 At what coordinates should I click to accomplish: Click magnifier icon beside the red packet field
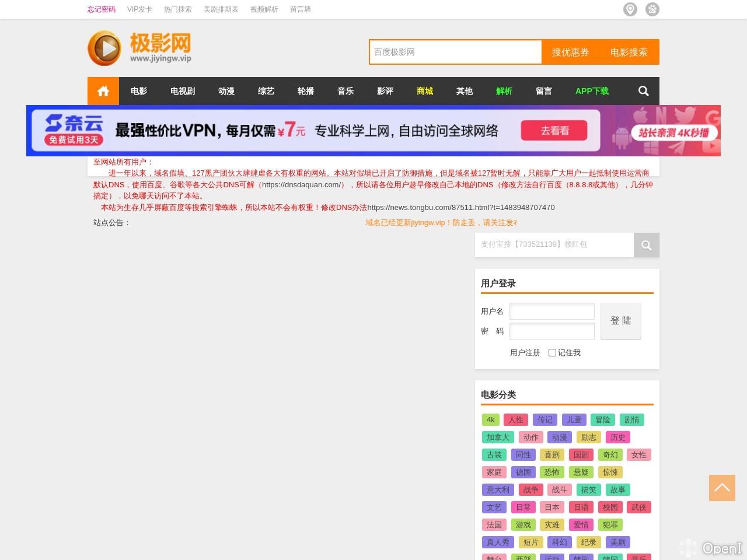point(646,245)
